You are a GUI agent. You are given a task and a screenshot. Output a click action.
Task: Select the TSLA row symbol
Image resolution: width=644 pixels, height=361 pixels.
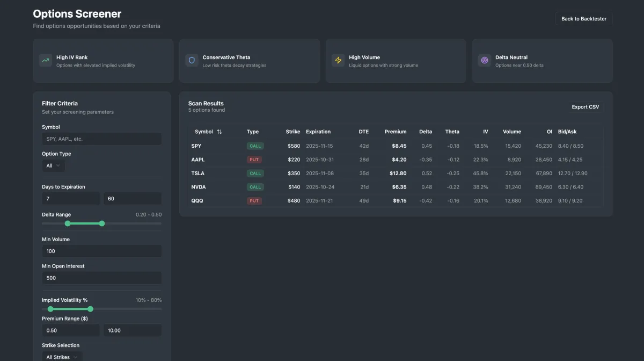(x=197, y=174)
